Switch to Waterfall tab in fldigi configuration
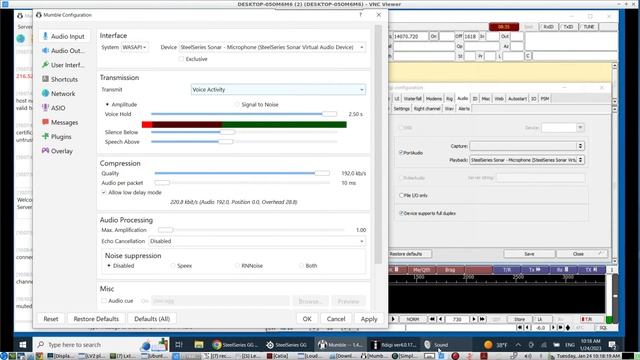640x360 pixels. [412, 99]
